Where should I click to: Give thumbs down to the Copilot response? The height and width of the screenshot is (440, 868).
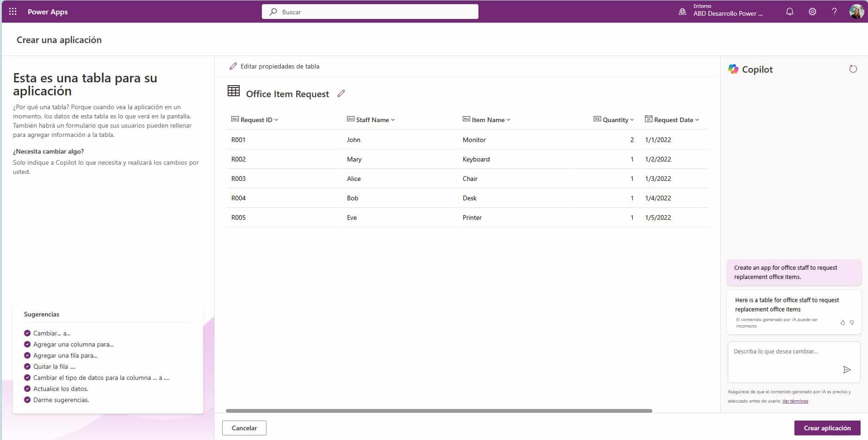(x=852, y=322)
